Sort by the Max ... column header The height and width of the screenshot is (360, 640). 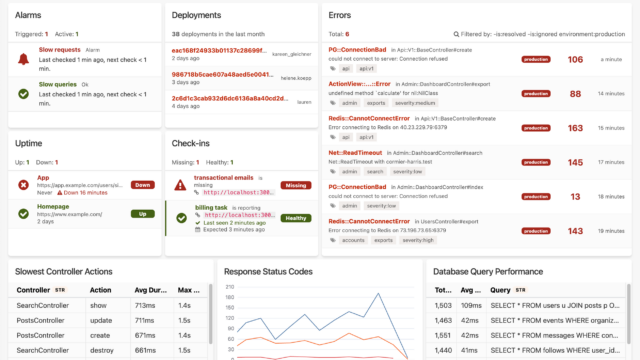pyautogui.click(x=189, y=290)
